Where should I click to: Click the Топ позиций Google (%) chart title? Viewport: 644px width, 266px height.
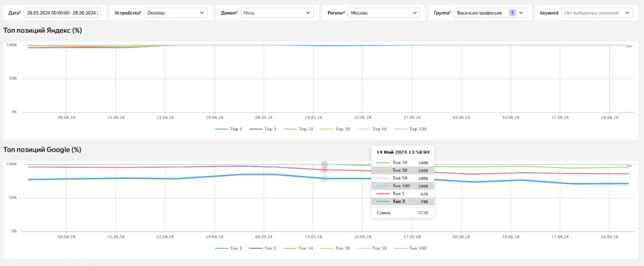point(42,150)
